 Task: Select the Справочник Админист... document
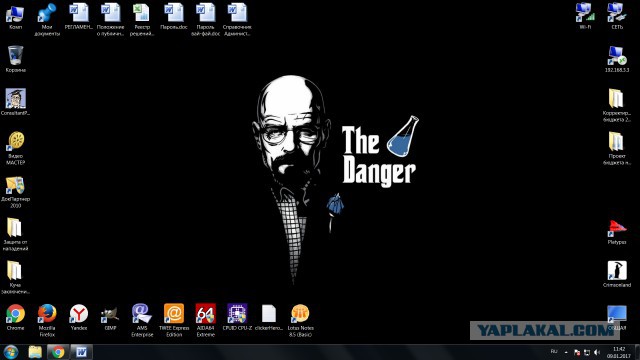coord(237,19)
